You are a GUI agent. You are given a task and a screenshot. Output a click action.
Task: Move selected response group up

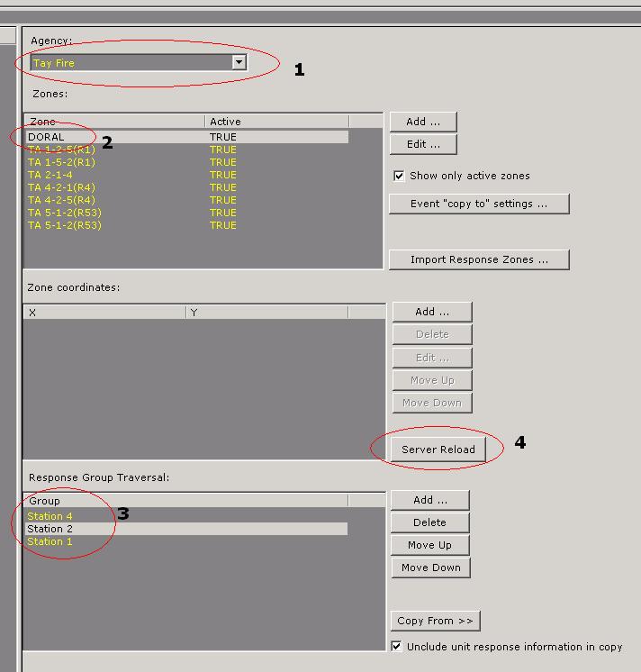click(429, 545)
